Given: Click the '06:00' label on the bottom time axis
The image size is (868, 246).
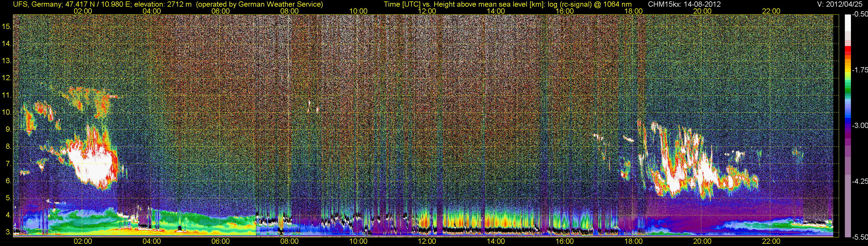Looking at the screenshot, I should [220, 241].
